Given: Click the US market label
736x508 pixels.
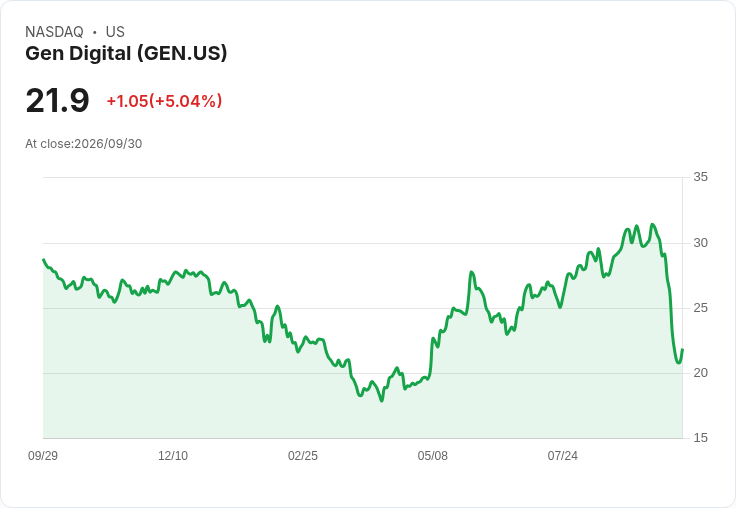Looking at the screenshot, I should (115, 32).
